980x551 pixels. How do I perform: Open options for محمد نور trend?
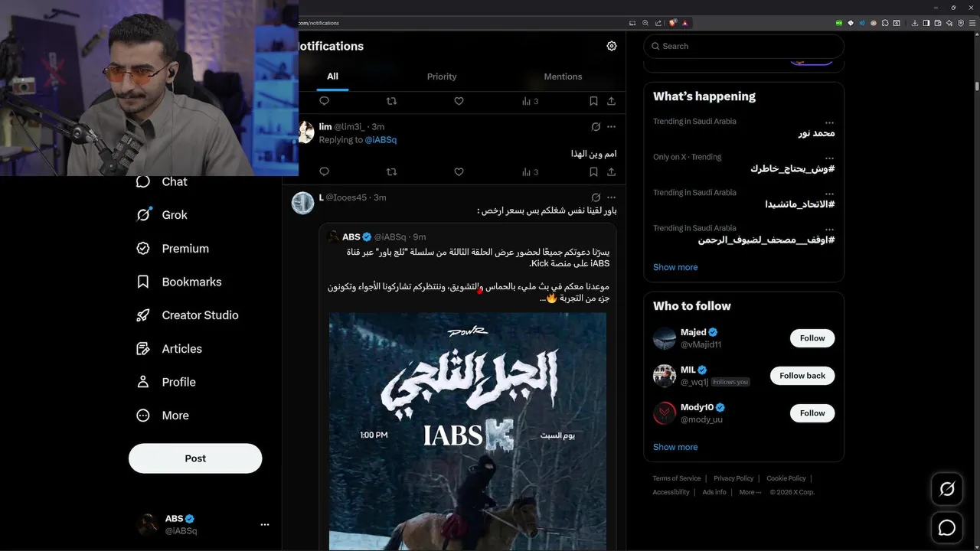829,122
